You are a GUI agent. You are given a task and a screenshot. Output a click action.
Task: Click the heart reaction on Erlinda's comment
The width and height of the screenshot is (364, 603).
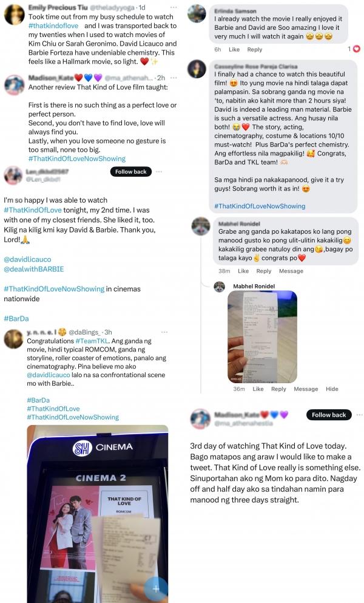click(x=356, y=49)
